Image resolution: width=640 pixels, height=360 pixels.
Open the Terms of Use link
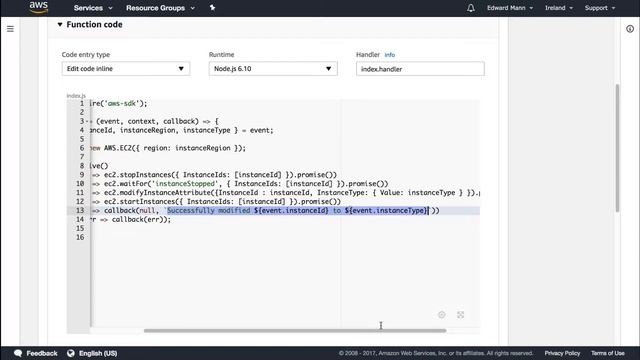608,353
